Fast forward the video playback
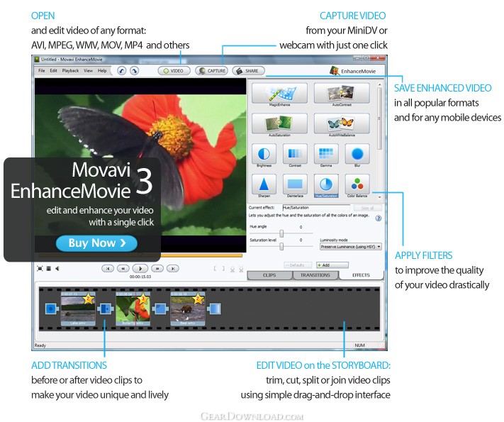The width and height of the screenshot is (504, 422). click(157, 269)
